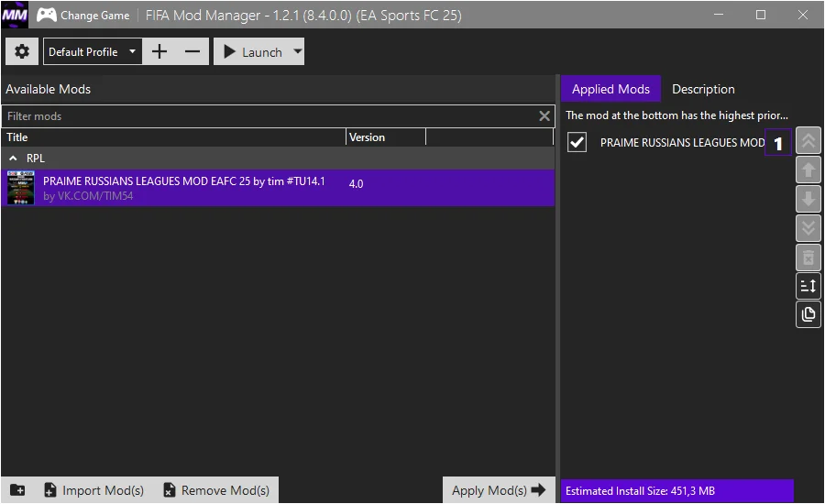Switch to the Applied Mods tab
This screenshot has height=504, width=825.
pyautogui.click(x=610, y=89)
